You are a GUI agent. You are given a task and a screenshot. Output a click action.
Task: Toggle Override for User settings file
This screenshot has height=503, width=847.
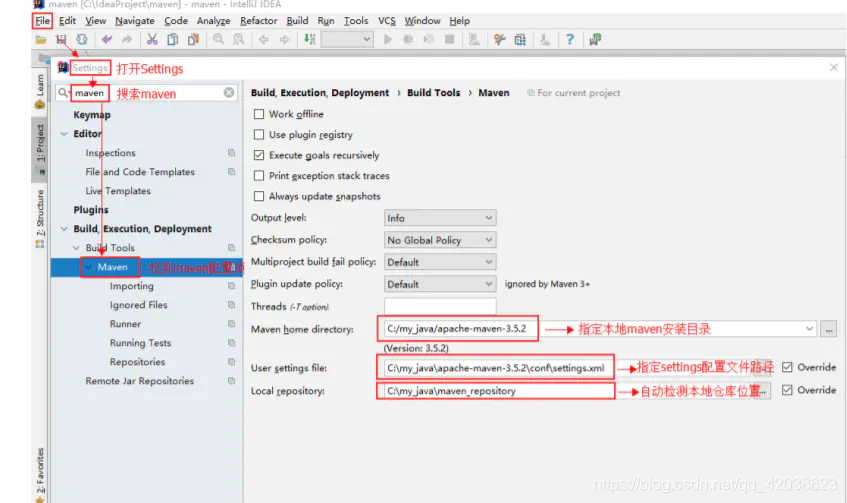tap(787, 367)
